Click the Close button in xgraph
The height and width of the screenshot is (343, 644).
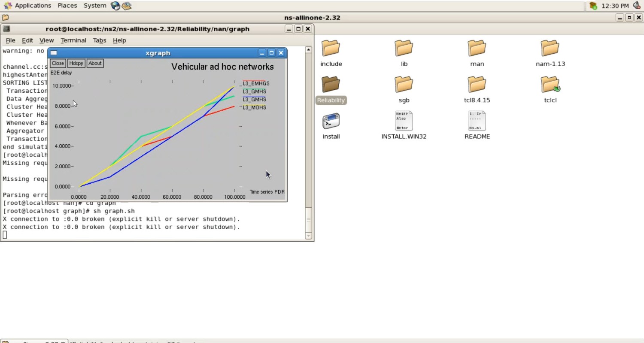click(58, 63)
